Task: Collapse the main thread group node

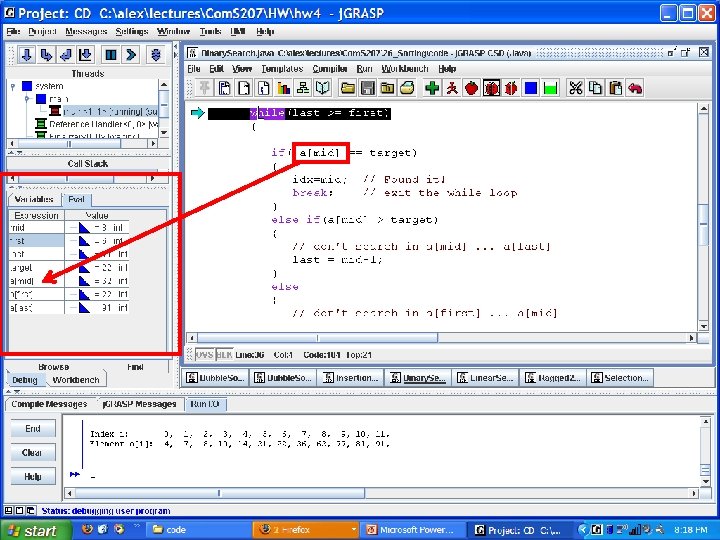Action: click(x=27, y=99)
